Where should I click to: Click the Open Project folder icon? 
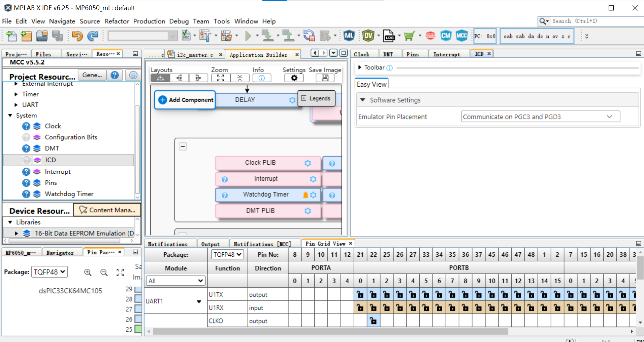(42, 36)
